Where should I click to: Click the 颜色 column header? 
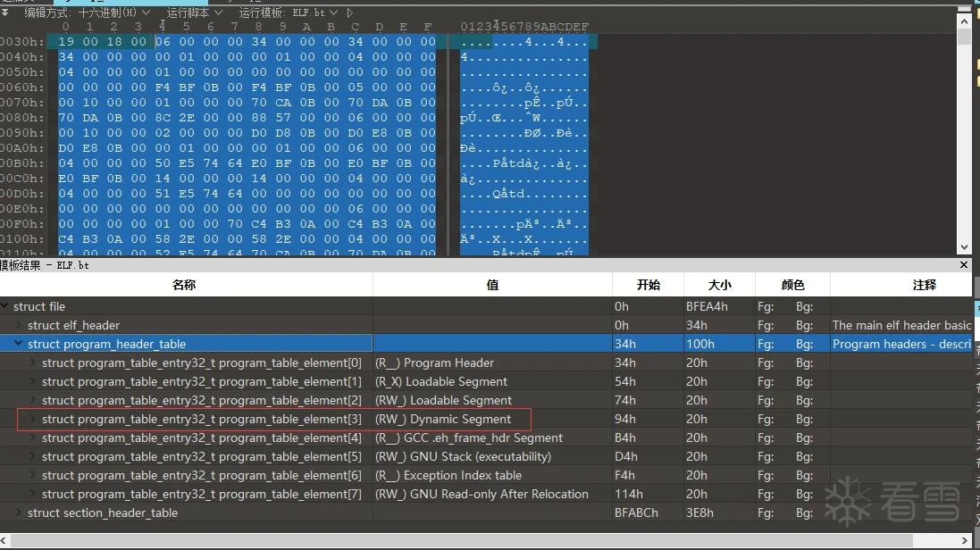[x=792, y=285]
